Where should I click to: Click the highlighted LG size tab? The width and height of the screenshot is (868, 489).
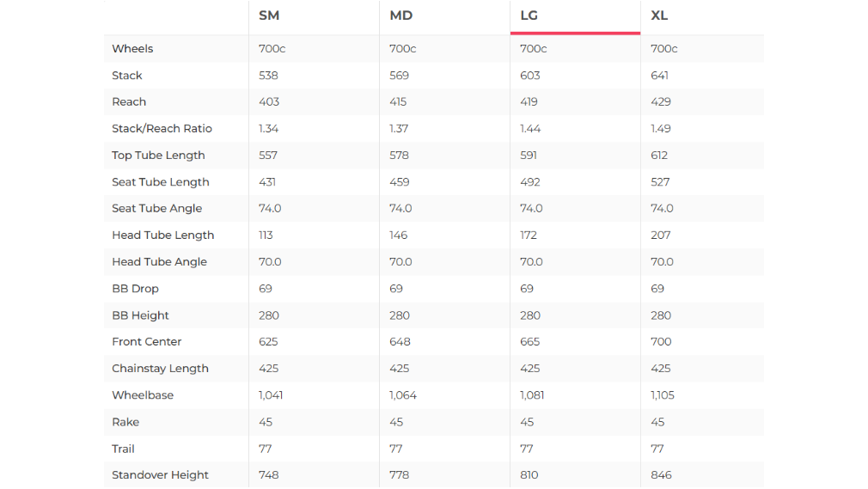[530, 15]
